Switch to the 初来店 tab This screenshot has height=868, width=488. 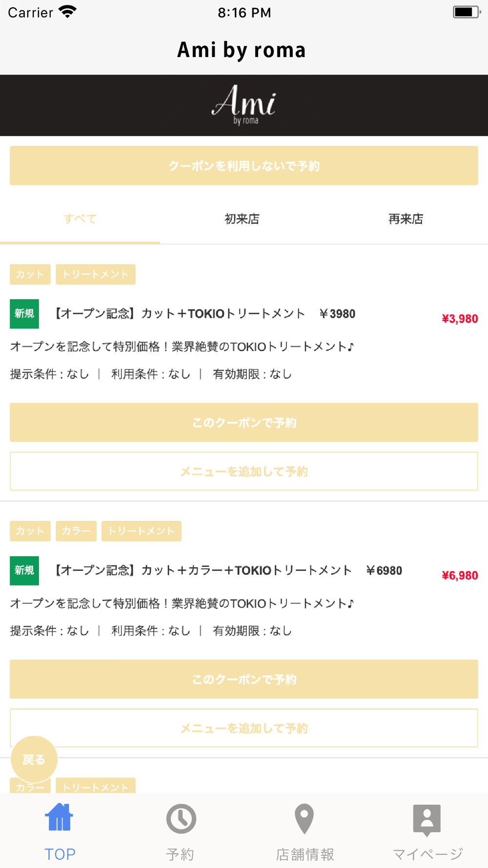click(x=242, y=219)
